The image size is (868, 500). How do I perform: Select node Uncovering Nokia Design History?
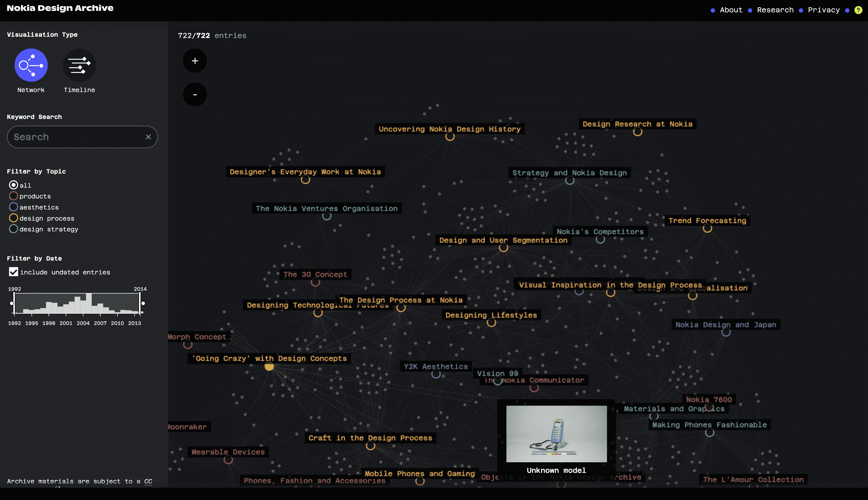[450, 137]
